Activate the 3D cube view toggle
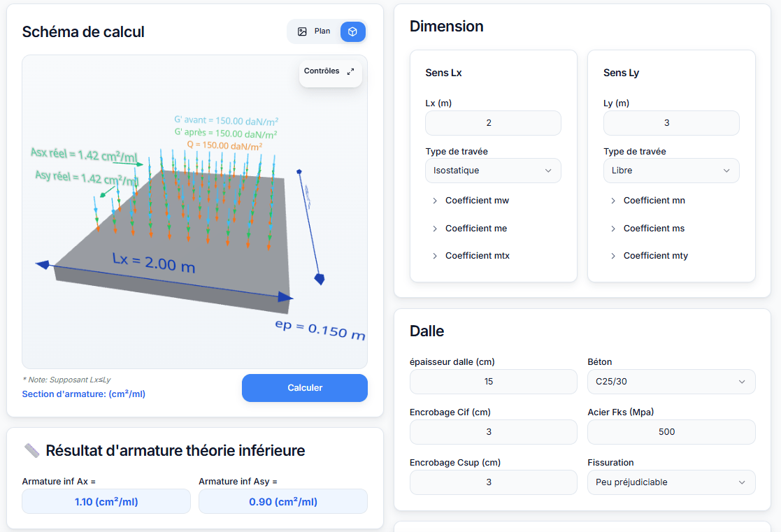The image size is (781, 532). tap(353, 31)
